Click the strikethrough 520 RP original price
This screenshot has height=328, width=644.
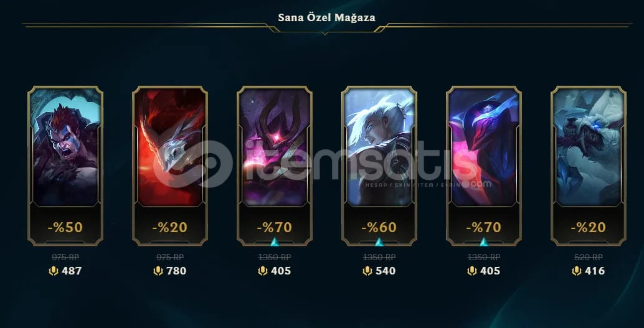(x=589, y=257)
